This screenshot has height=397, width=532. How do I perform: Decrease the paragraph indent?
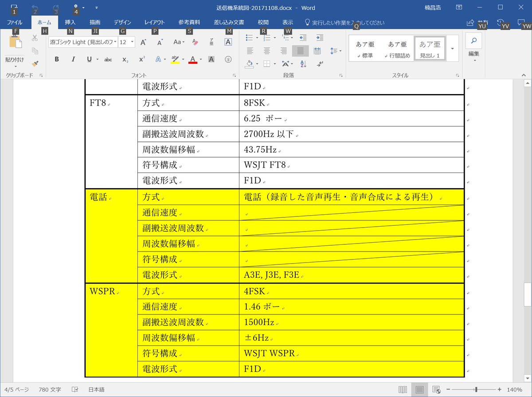pyautogui.click(x=303, y=38)
